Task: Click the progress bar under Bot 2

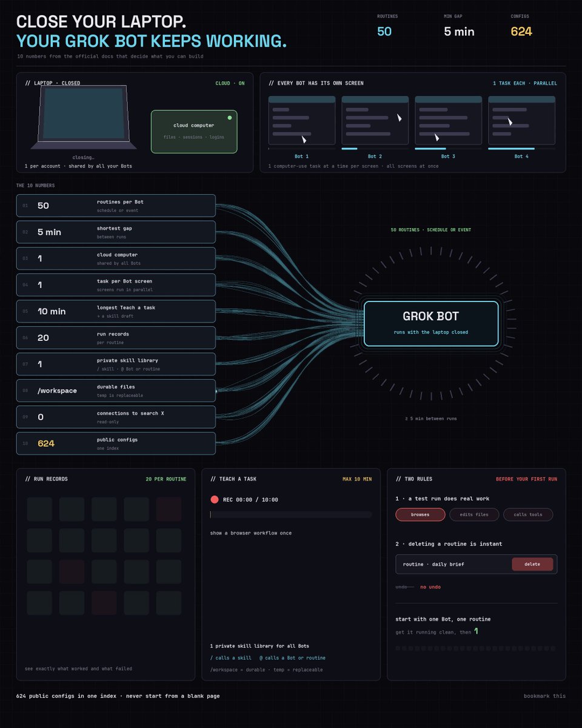Action: [x=375, y=148]
